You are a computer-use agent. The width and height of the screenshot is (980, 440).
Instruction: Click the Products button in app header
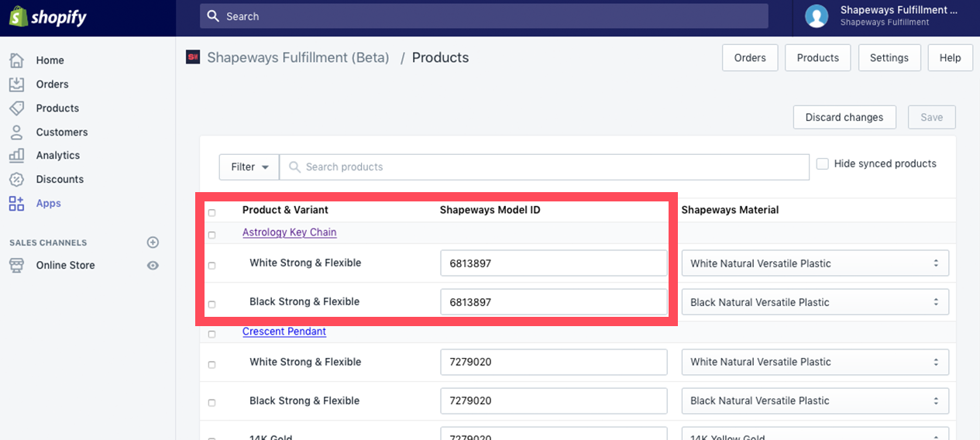click(x=817, y=57)
